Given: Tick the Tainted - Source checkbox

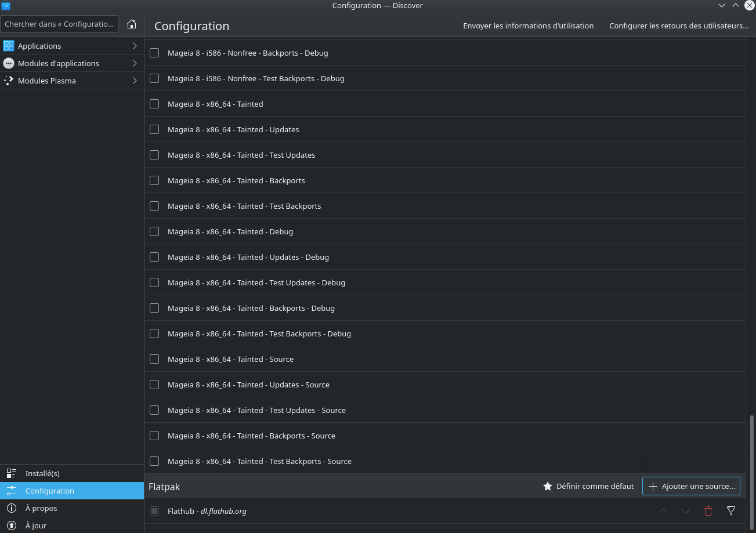Looking at the screenshot, I should (x=154, y=359).
